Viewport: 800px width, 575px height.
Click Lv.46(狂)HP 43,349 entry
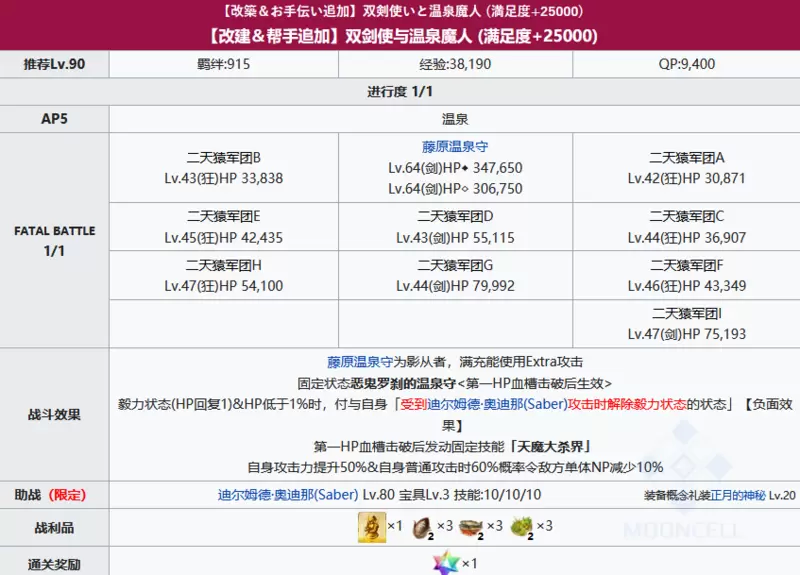tap(686, 286)
